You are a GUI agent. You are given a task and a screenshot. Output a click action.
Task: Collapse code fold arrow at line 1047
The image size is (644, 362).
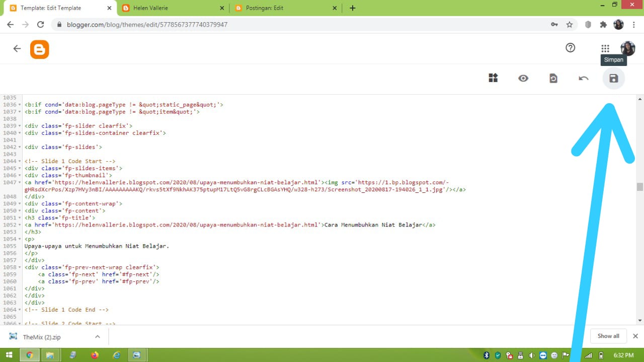[20, 182]
